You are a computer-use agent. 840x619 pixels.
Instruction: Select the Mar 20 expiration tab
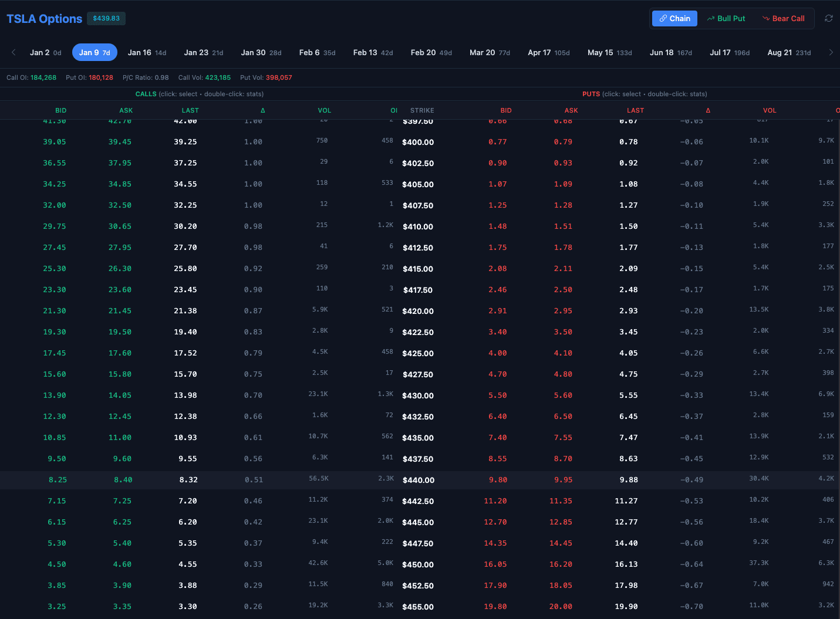pos(490,52)
